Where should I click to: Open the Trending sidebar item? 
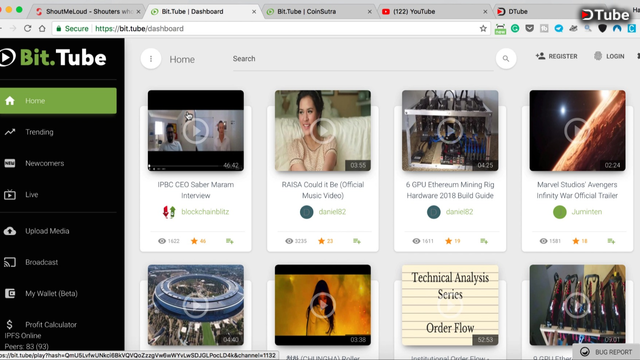coord(58,132)
